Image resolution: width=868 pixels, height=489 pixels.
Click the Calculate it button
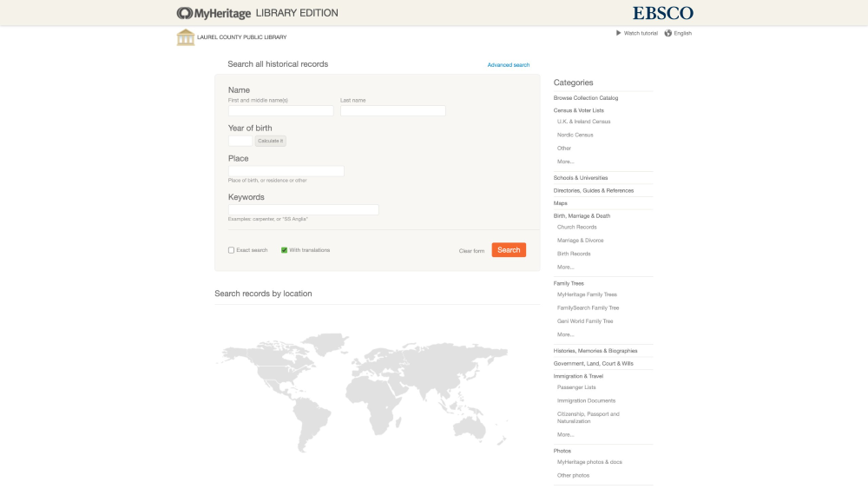(x=270, y=141)
